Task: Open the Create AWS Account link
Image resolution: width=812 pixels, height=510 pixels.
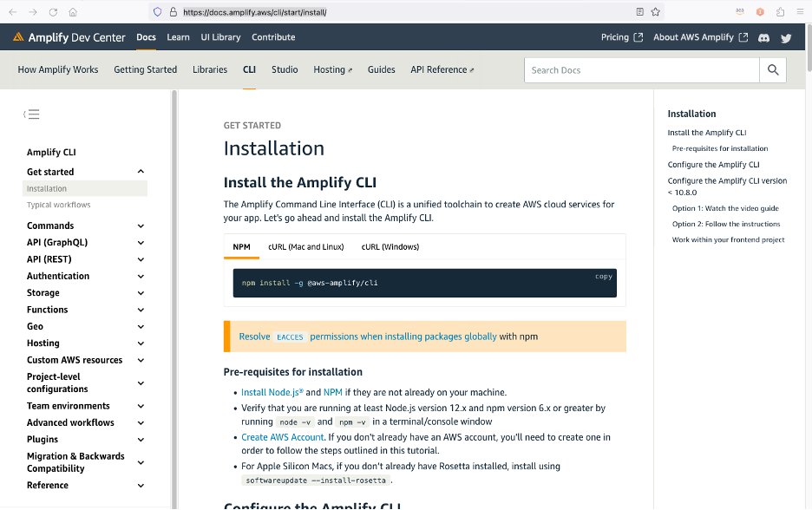Action: pos(282,437)
